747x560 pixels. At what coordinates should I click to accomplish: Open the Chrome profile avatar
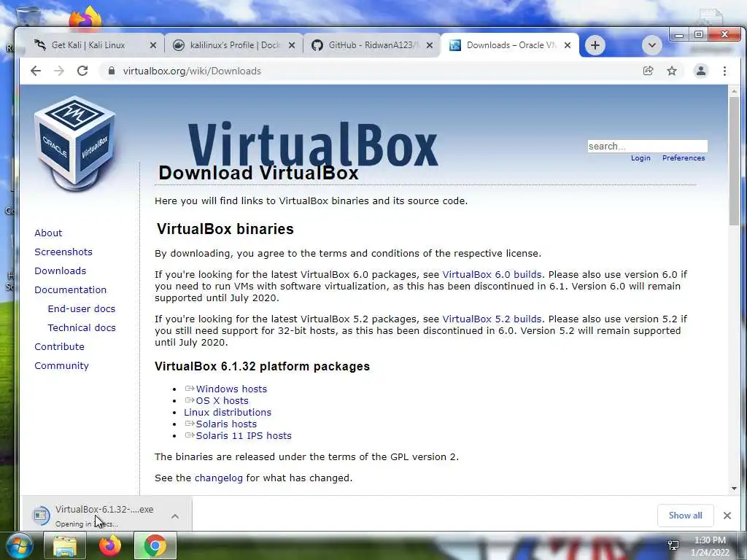[701, 71]
